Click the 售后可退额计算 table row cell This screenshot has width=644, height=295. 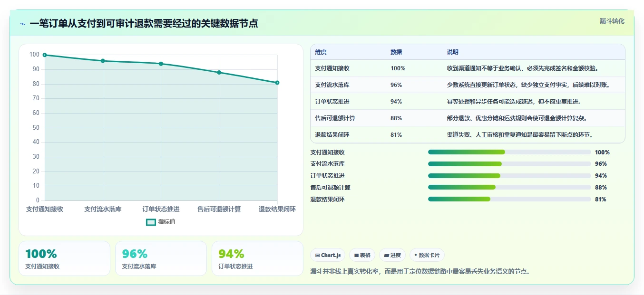335,118
